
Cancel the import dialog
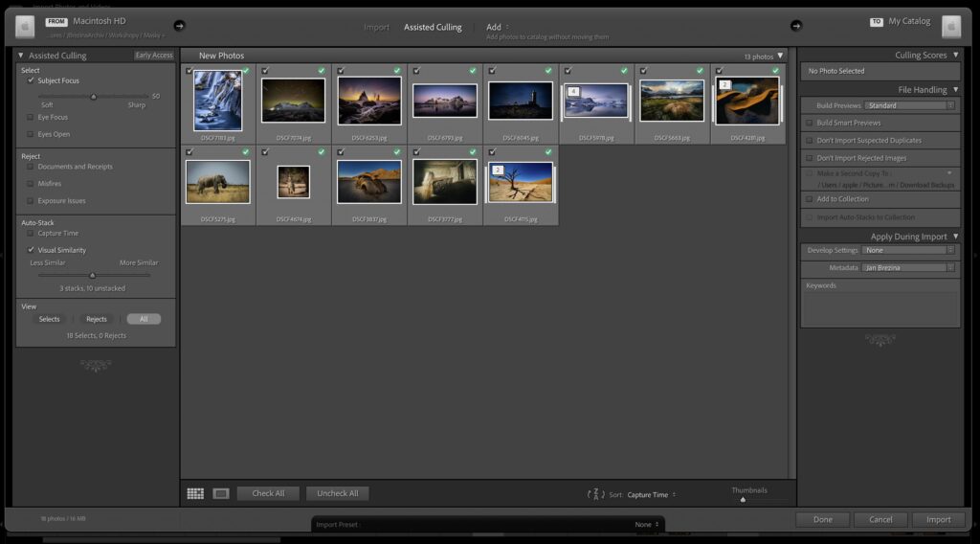880,520
